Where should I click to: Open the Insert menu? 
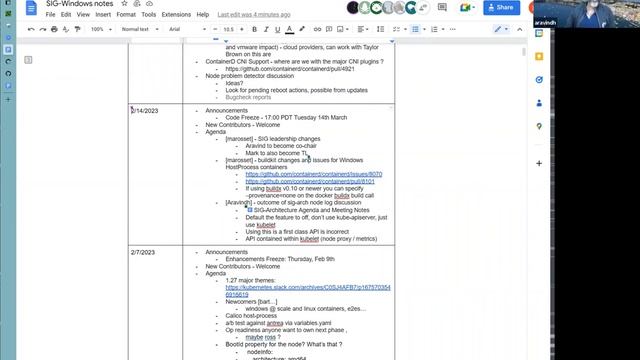pos(103,15)
